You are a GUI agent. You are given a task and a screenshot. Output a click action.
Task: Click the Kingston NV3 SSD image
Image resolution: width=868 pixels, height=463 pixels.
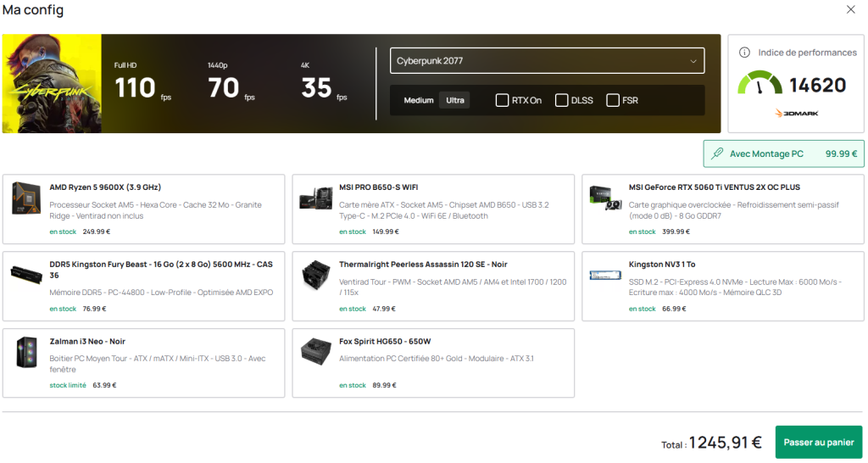pyautogui.click(x=605, y=276)
